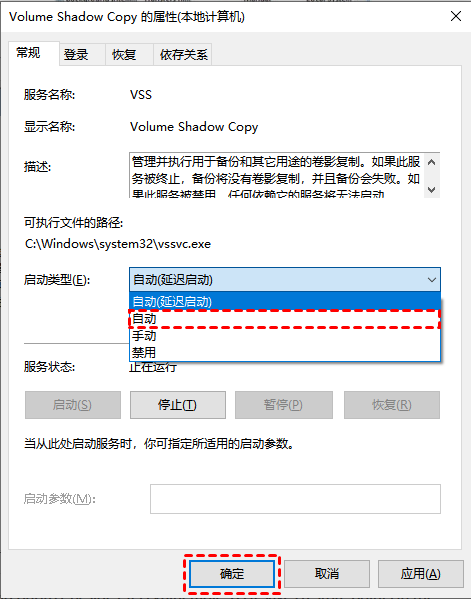This screenshot has height=599, width=471.
Task: Select 禁用 in the startup dropdown
Action: 285,352
